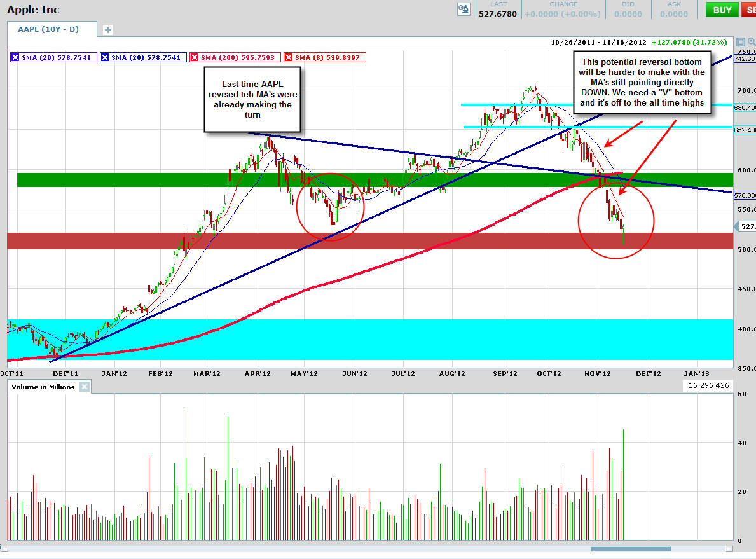Click the ASK 0.0000 value

pos(673,14)
